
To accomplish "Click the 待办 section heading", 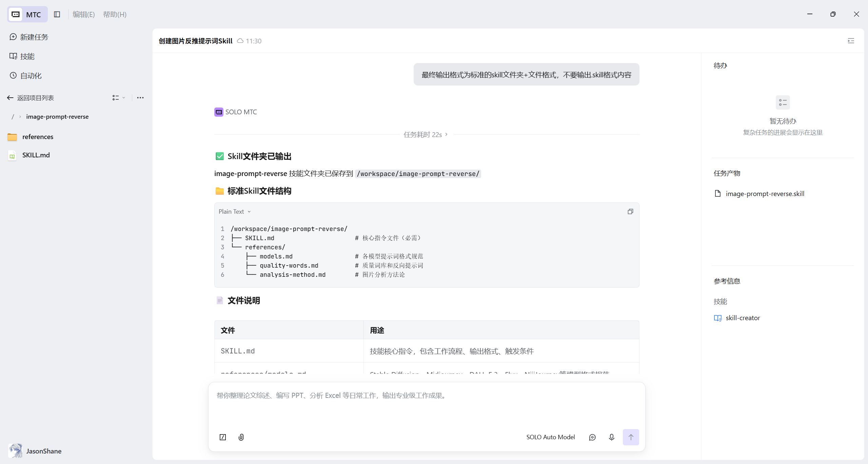I will (x=721, y=65).
